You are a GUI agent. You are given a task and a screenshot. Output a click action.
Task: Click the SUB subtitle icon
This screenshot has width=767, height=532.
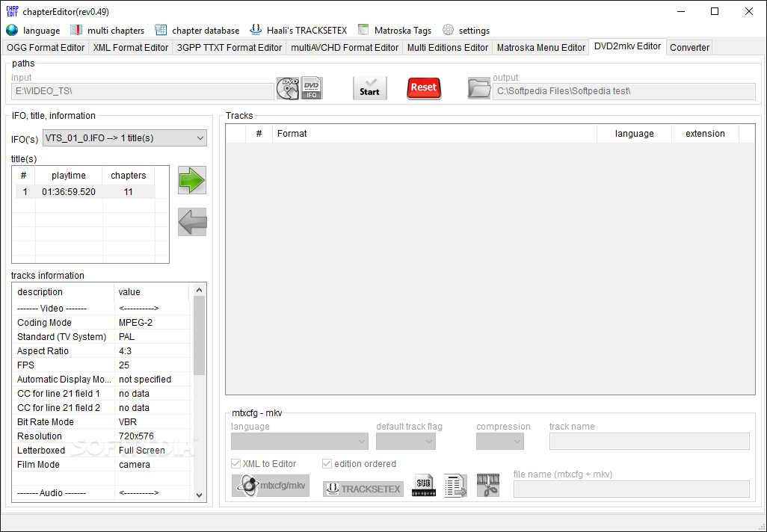(423, 486)
